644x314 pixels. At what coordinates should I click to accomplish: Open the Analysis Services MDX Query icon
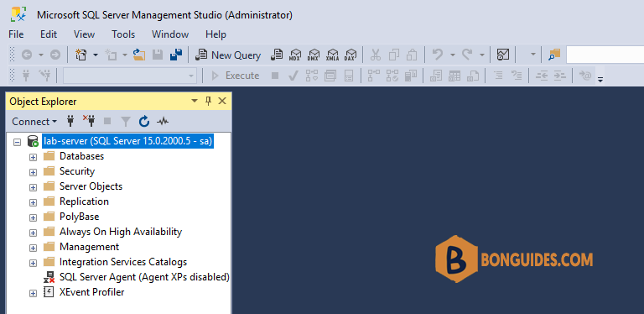[x=295, y=55]
